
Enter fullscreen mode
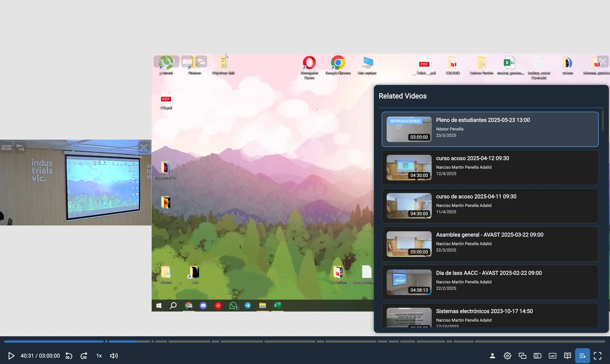[x=598, y=355]
